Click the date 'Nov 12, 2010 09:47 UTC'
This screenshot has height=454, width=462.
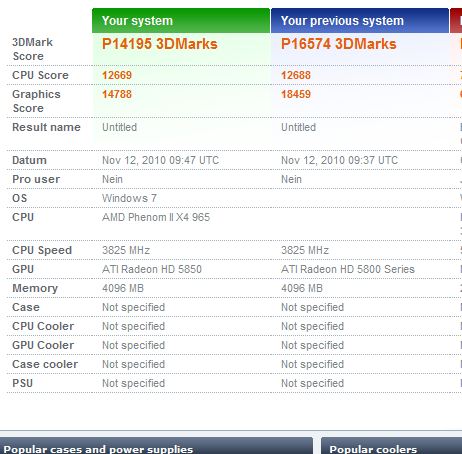161,160
